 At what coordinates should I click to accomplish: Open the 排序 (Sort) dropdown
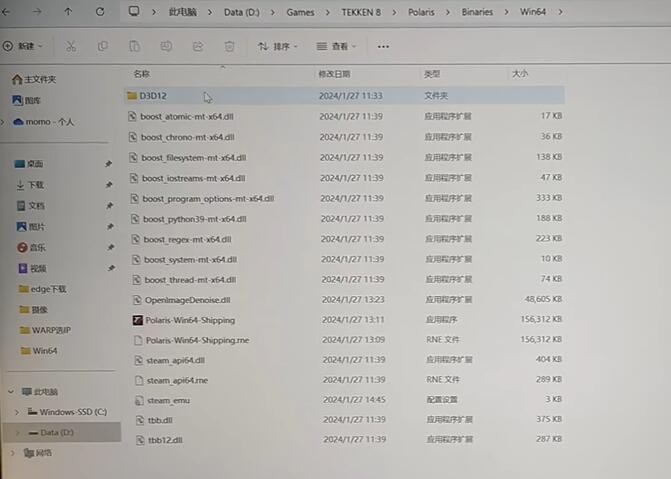tap(277, 46)
